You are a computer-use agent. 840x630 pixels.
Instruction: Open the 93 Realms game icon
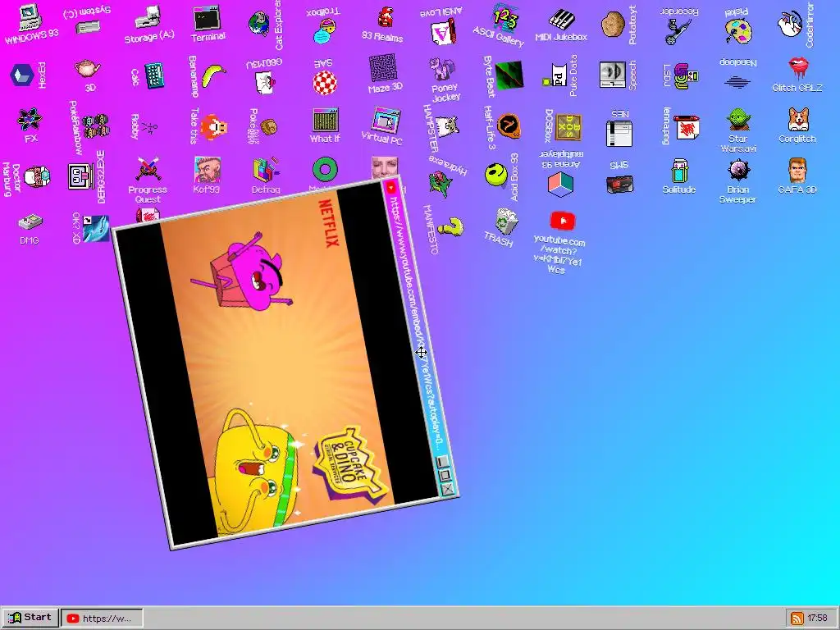pyautogui.click(x=384, y=18)
